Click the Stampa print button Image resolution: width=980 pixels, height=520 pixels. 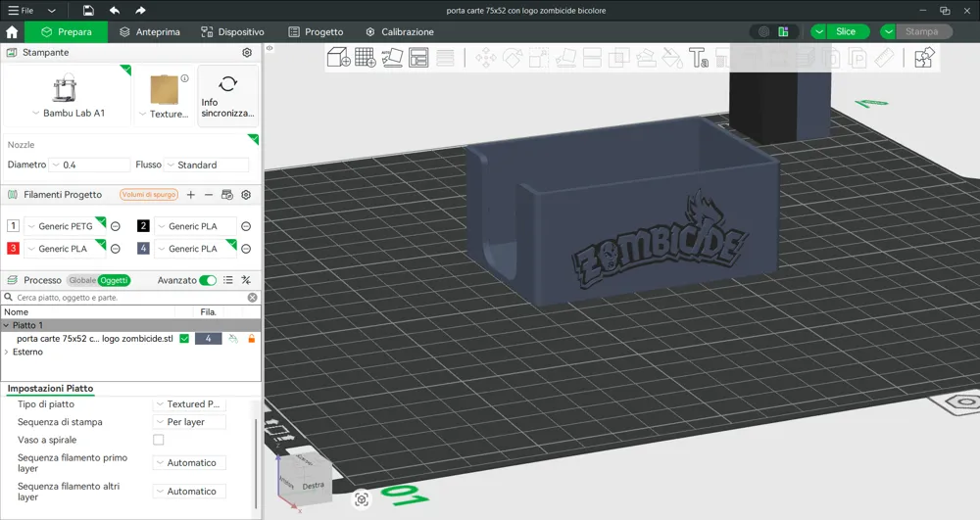(922, 32)
